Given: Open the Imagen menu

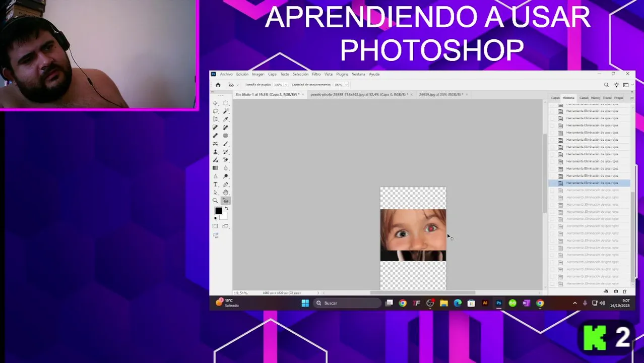Looking at the screenshot, I should (x=258, y=74).
